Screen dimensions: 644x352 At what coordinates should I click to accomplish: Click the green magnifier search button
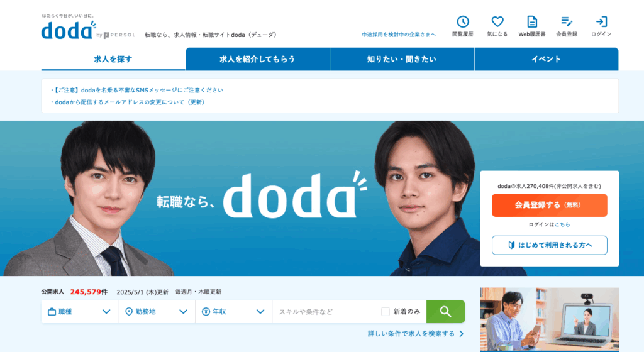pyautogui.click(x=446, y=311)
